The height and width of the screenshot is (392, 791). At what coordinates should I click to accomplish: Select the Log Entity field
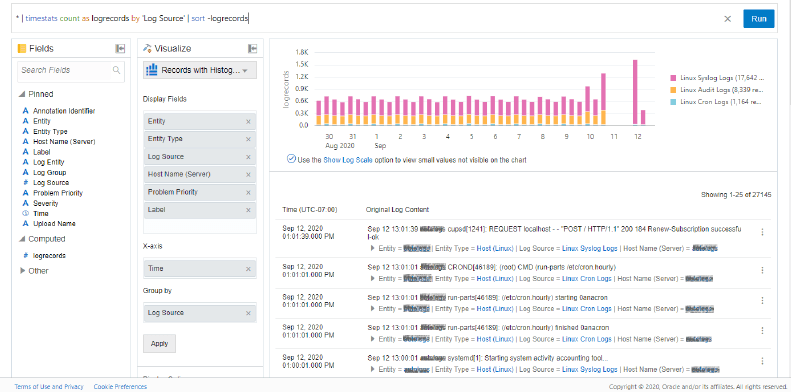48,162
